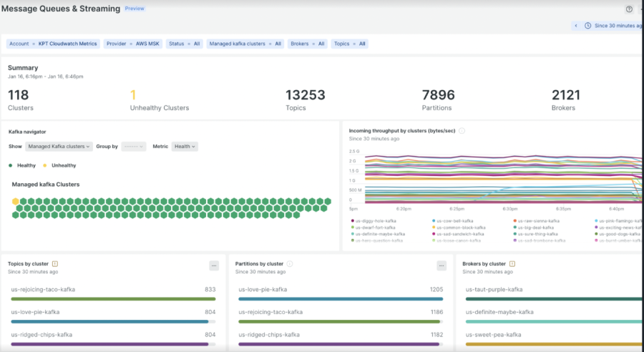Open the Metric Health dropdown
Viewport: 644px width, 352px height.
click(185, 147)
